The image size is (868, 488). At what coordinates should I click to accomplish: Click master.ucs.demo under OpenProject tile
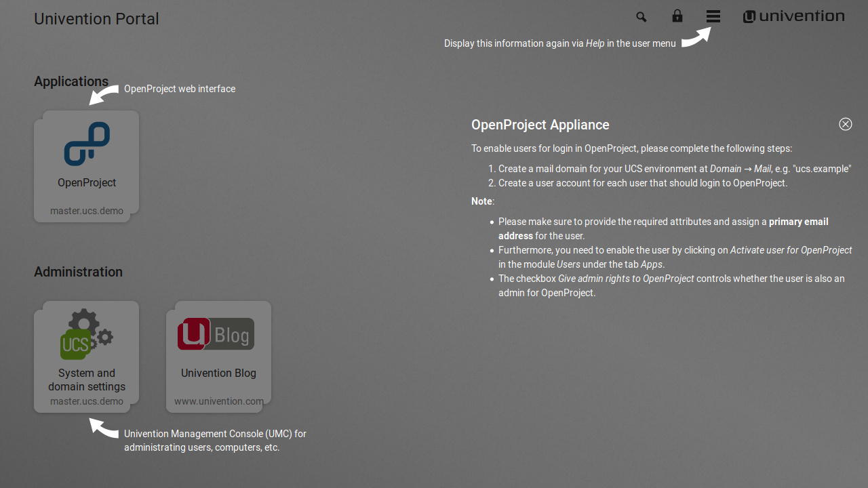(x=87, y=211)
